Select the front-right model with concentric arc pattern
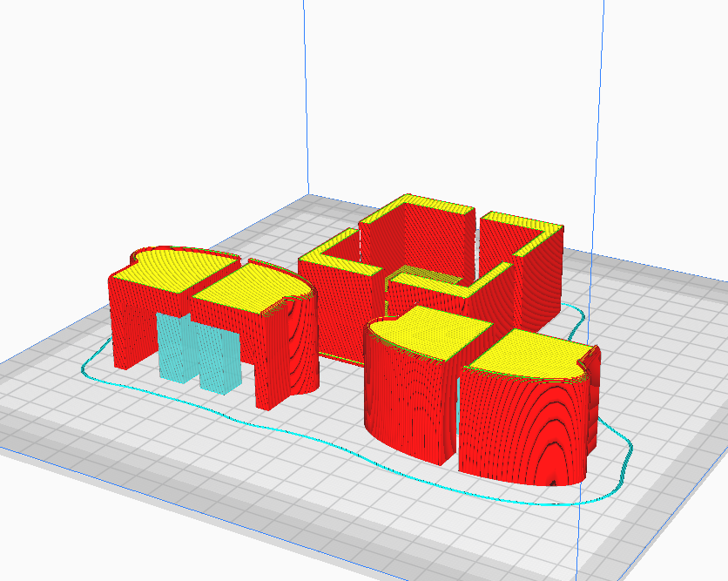 tap(529, 409)
